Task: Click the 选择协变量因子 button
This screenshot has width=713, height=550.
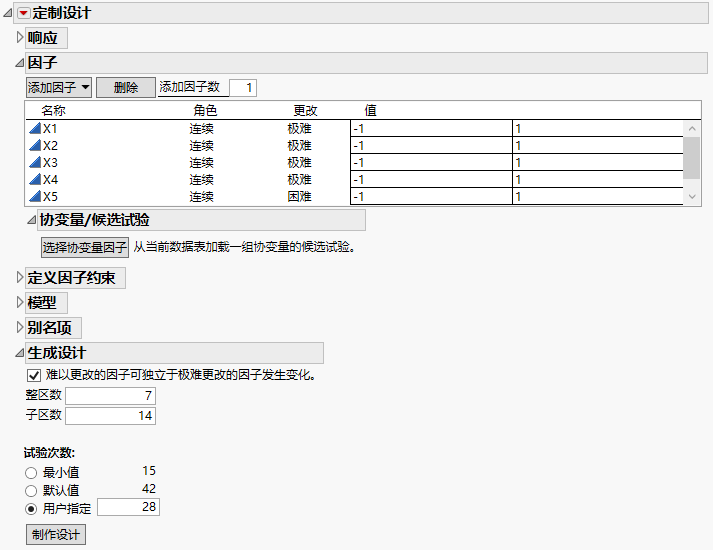Action: coord(85,247)
